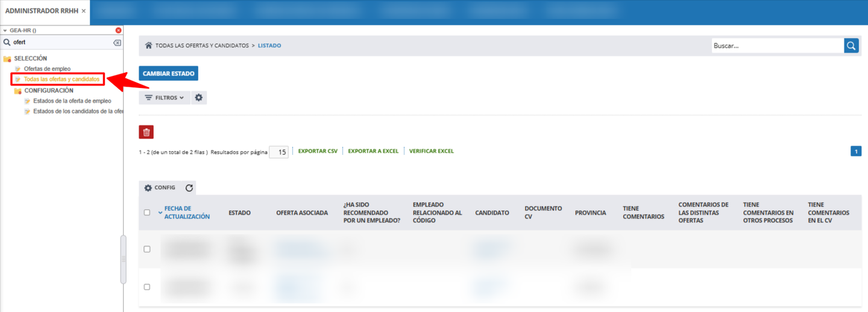Check the first table row checkbox
Viewport: 868px width, 312px height.
pos(147,249)
